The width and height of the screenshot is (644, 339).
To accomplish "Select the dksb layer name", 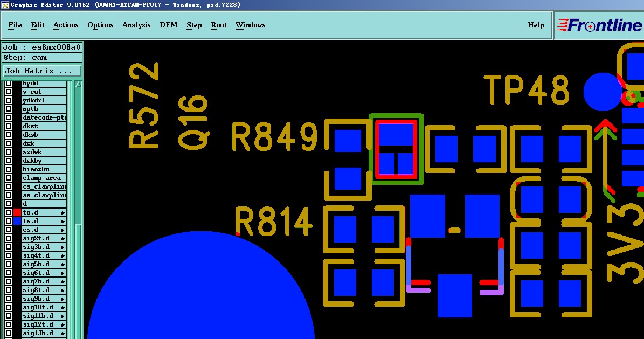I will coord(44,135).
